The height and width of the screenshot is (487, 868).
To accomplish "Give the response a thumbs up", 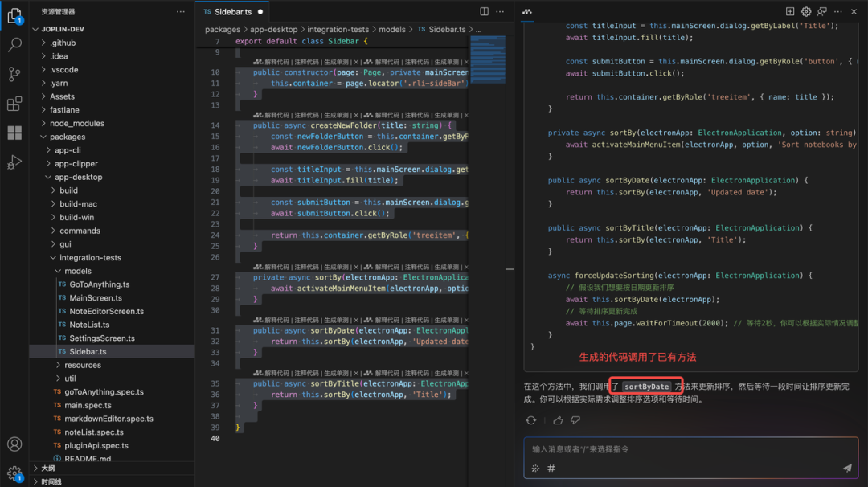I will [x=558, y=420].
